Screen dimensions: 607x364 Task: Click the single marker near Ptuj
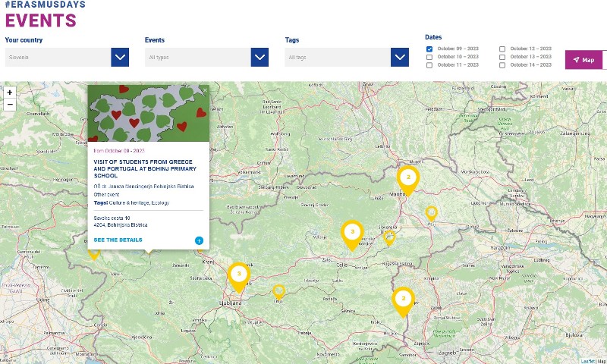point(431,213)
